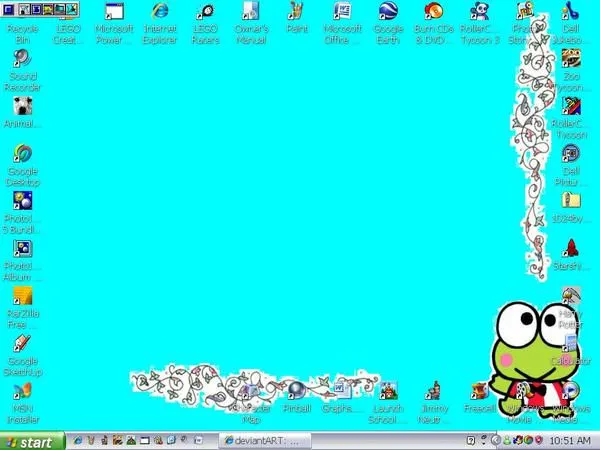Screen dimensions: 600x450
Task: Launch Windows Media Player desktop shortcut
Action: [571, 391]
